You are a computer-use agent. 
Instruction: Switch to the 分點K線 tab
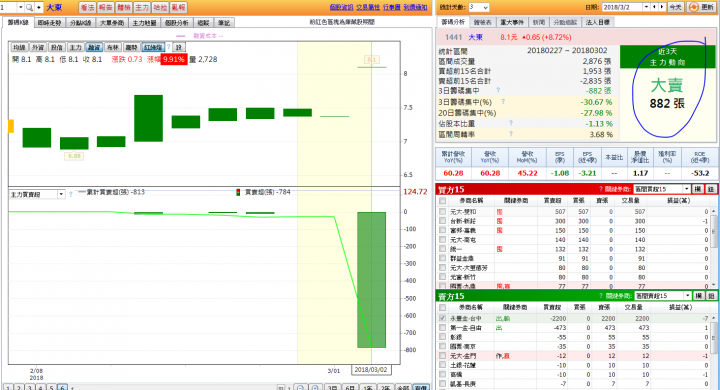click(80, 23)
